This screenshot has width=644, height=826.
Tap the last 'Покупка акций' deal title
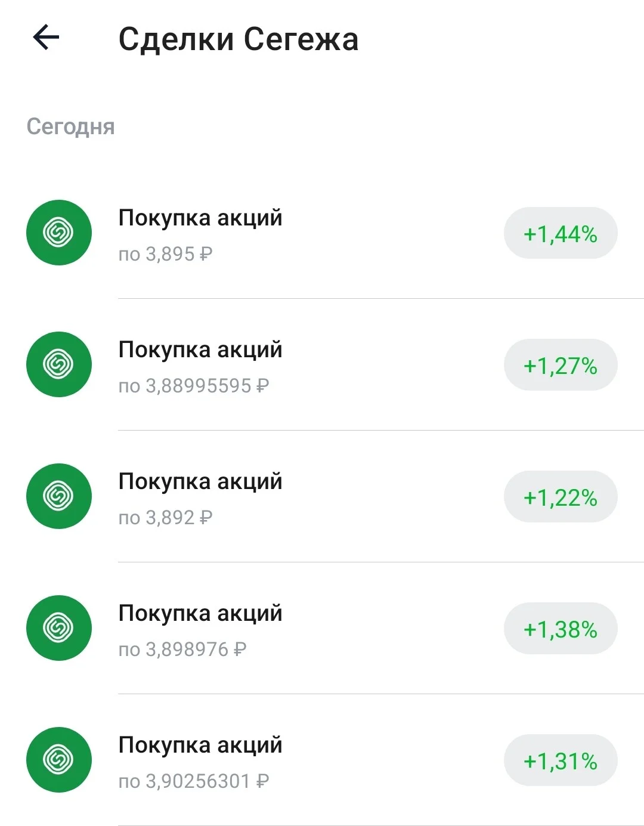(x=200, y=745)
